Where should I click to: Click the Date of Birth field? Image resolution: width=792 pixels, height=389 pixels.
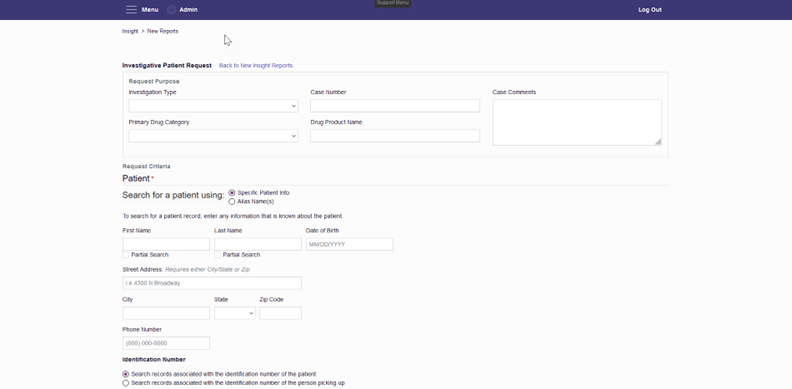tap(350, 245)
